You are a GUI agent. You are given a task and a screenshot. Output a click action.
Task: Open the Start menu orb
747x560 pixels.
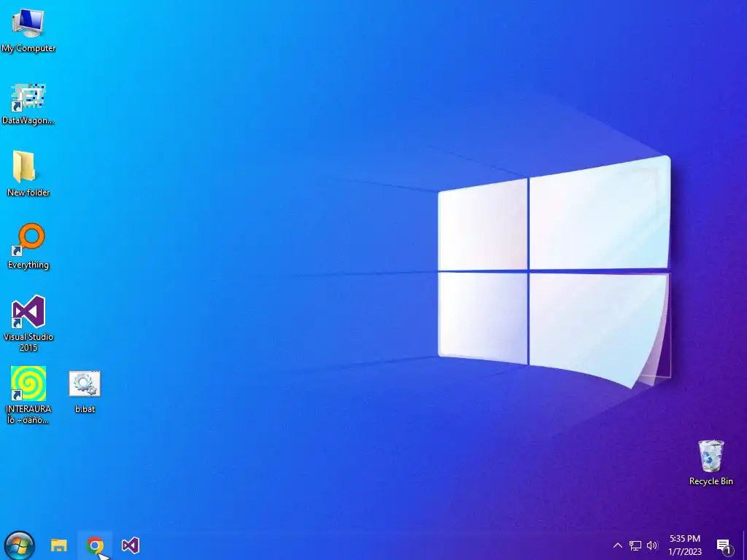pyautogui.click(x=20, y=545)
